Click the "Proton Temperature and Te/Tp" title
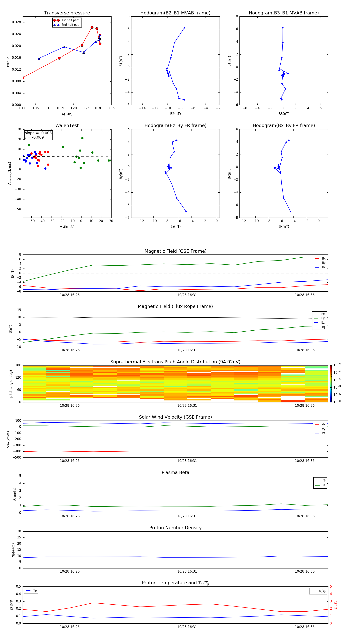 [x=175, y=583]
